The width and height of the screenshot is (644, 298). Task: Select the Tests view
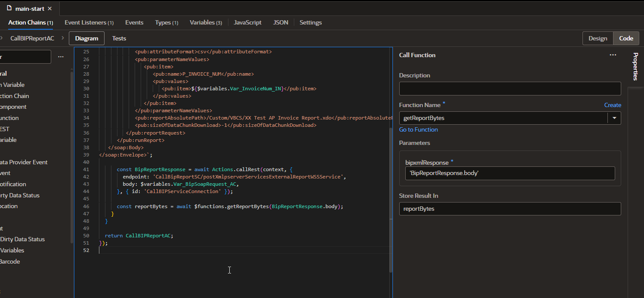[119, 38]
